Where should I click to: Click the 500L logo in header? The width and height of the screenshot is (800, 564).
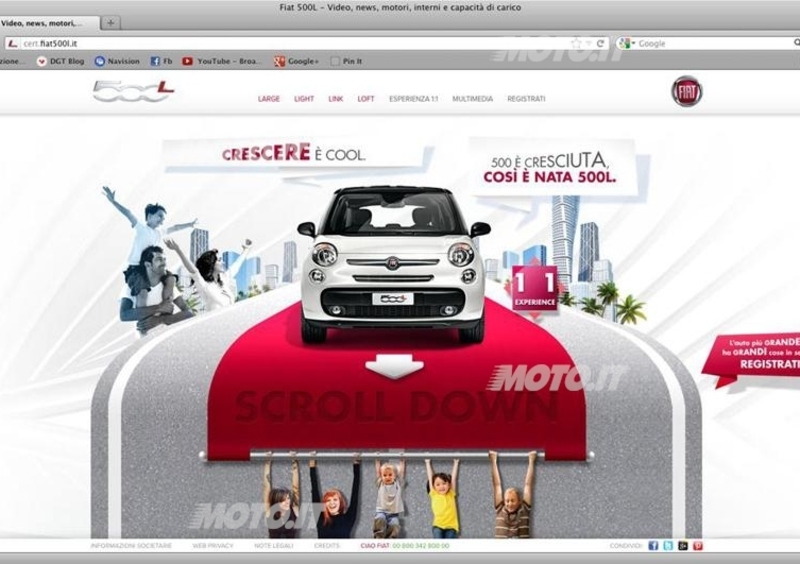133,92
